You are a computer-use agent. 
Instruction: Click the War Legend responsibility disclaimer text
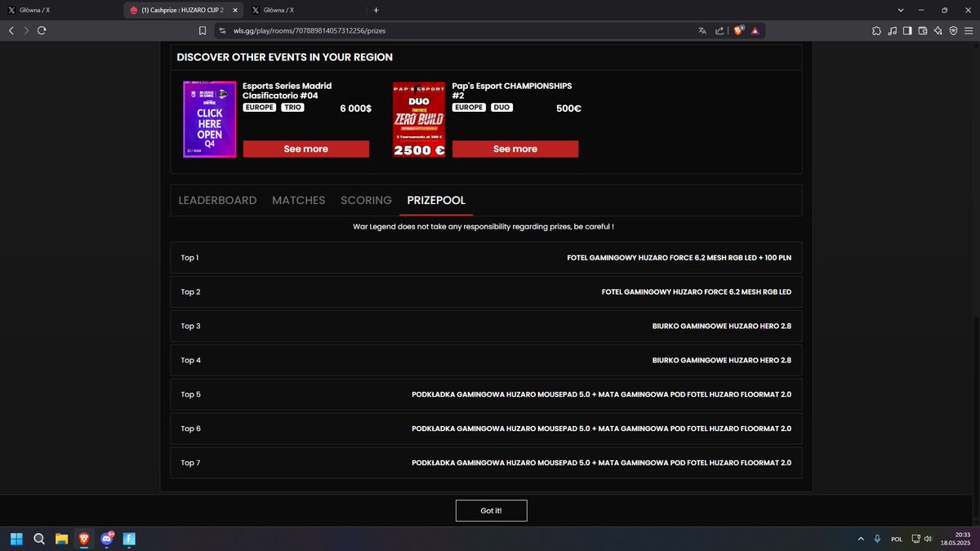click(x=483, y=226)
